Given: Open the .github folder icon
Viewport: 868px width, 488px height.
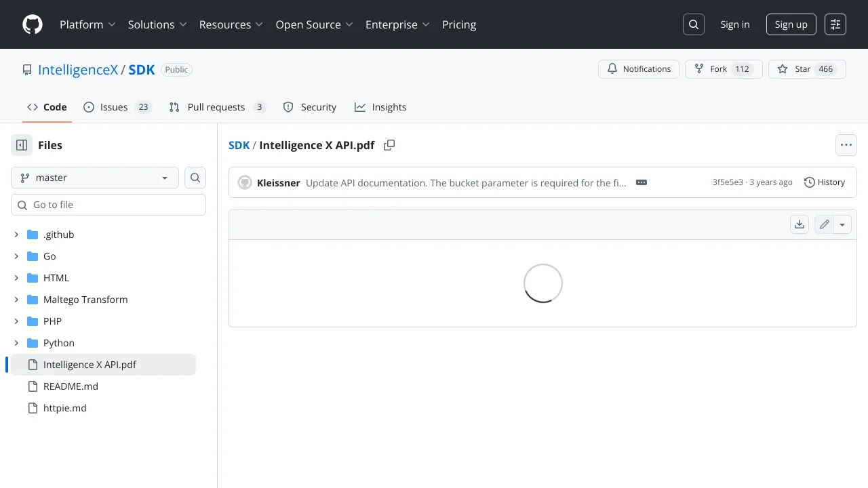Looking at the screenshot, I should pos(33,235).
